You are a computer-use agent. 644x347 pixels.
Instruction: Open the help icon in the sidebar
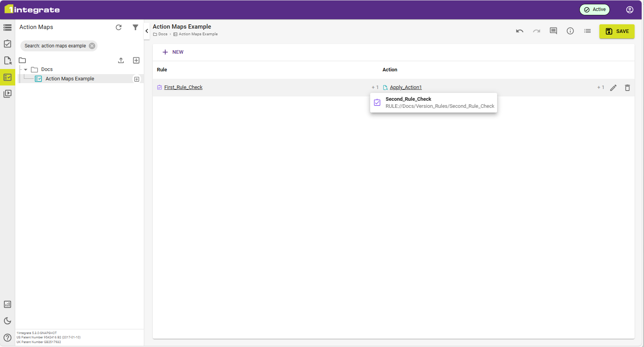coord(7,338)
